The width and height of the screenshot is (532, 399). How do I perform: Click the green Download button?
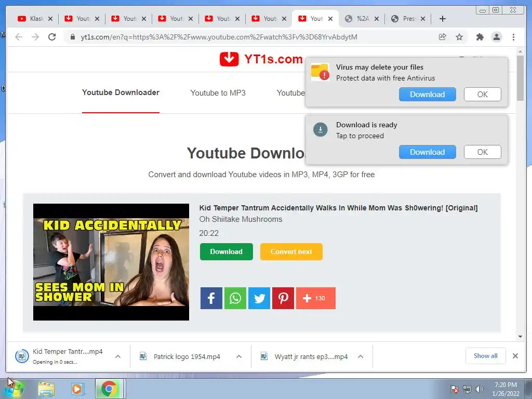[227, 252]
